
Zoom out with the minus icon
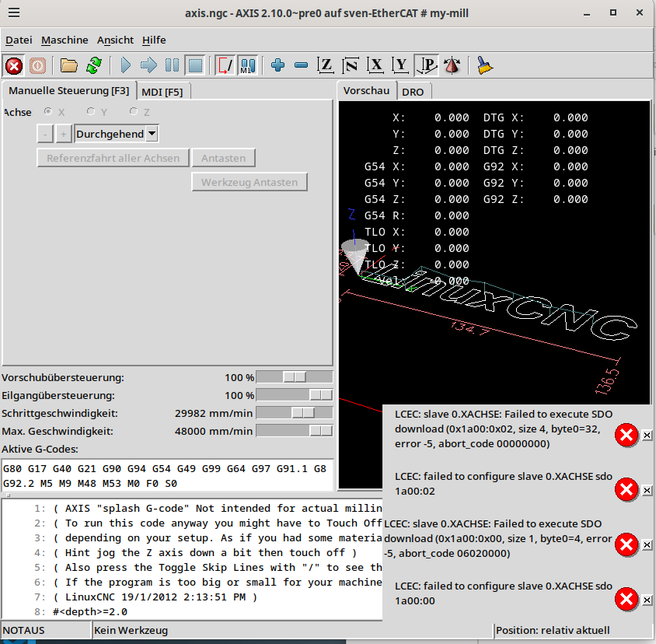302,66
